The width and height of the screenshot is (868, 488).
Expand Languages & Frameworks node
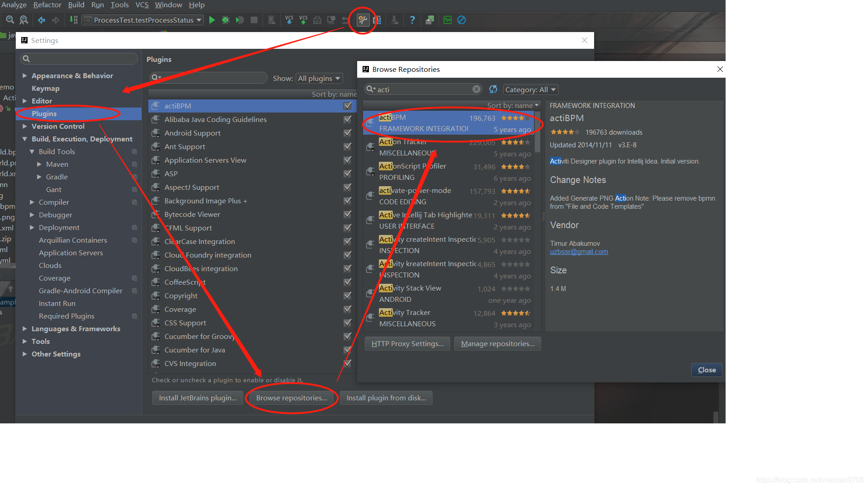(24, 328)
